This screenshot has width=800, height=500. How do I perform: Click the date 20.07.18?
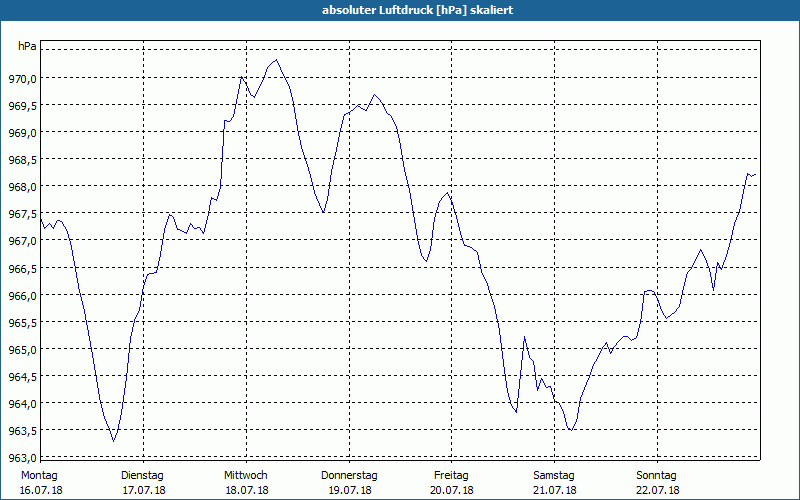[x=452, y=490]
